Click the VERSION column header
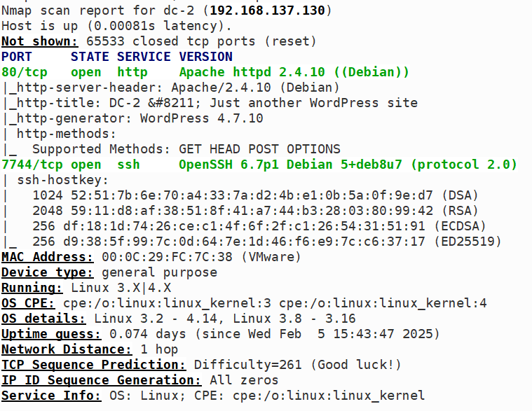Image resolution: width=532 pixels, height=411 pixels. tap(205, 57)
